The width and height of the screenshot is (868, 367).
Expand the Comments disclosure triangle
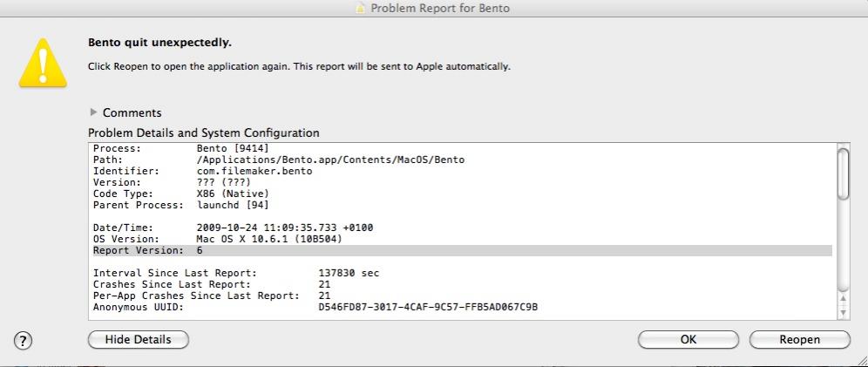pyautogui.click(x=93, y=112)
